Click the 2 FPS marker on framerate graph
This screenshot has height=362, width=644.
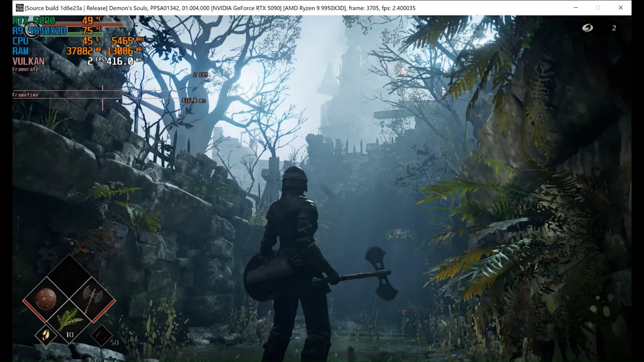(201, 75)
